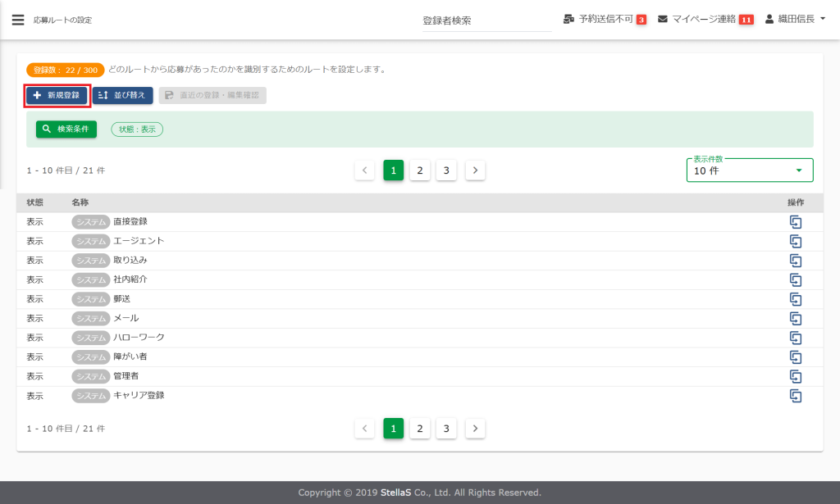Viewport: 840px width, 504px height.
Task: Go to page 2 in top pagination
Action: tap(420, 170)
